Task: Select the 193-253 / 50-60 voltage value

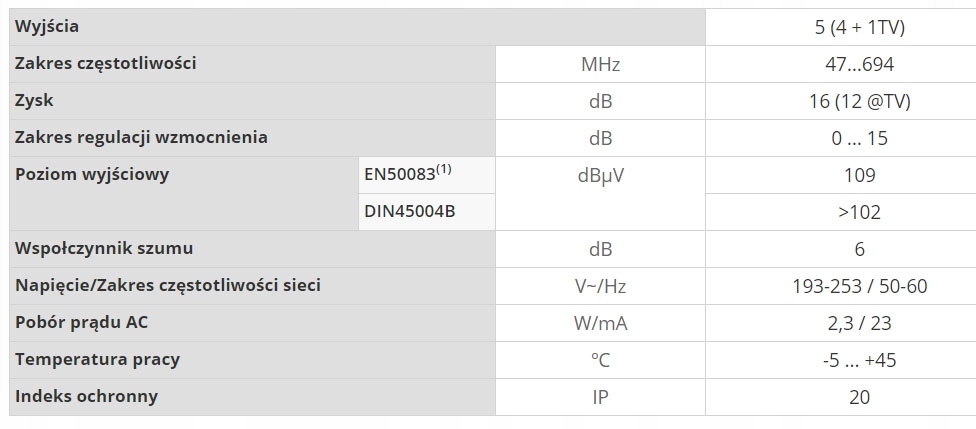Action: coord(859,286)
